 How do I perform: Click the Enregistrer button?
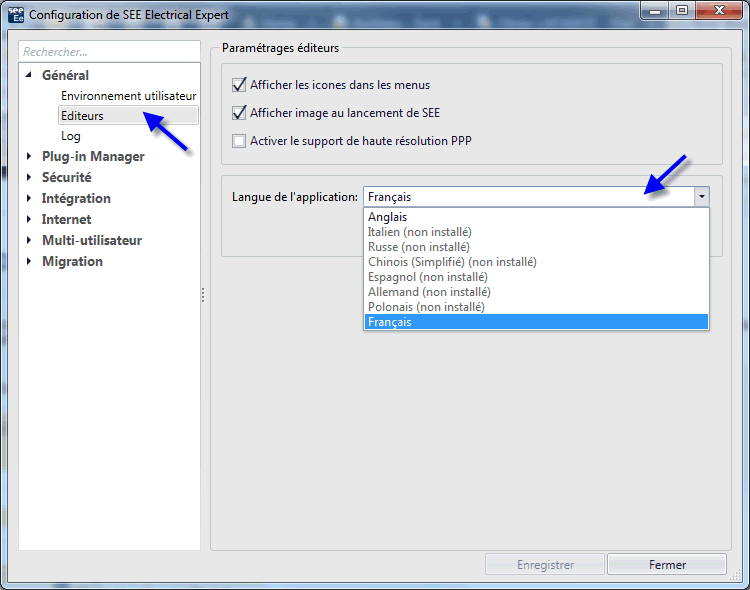pos(545,565)
